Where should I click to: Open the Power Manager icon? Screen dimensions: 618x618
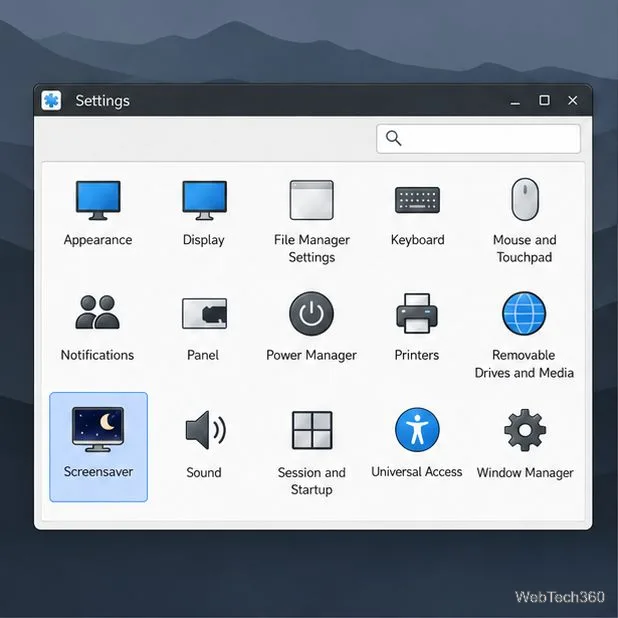[x=311, y=313]
